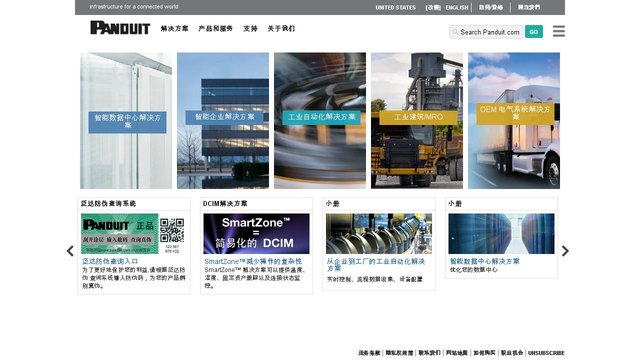Viewport: 640px width, 360px height.
Task: Click the tagline 'infrastructure for a connected world'
Action: (x=134, y=7)
